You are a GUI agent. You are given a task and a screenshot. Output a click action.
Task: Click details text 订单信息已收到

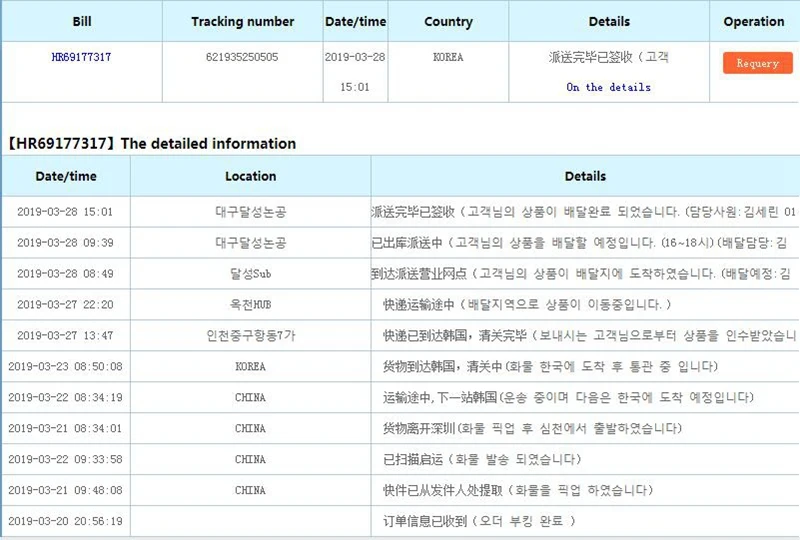425,521
